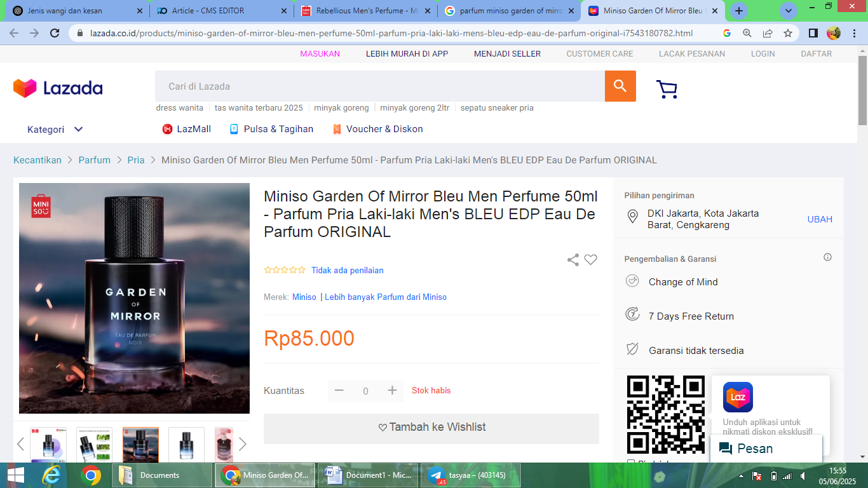Image resolution: width=868 pixels, height=488 pixels.
Task: Open Pulsa & Tagihan menu
Action: tap(271, 129)
